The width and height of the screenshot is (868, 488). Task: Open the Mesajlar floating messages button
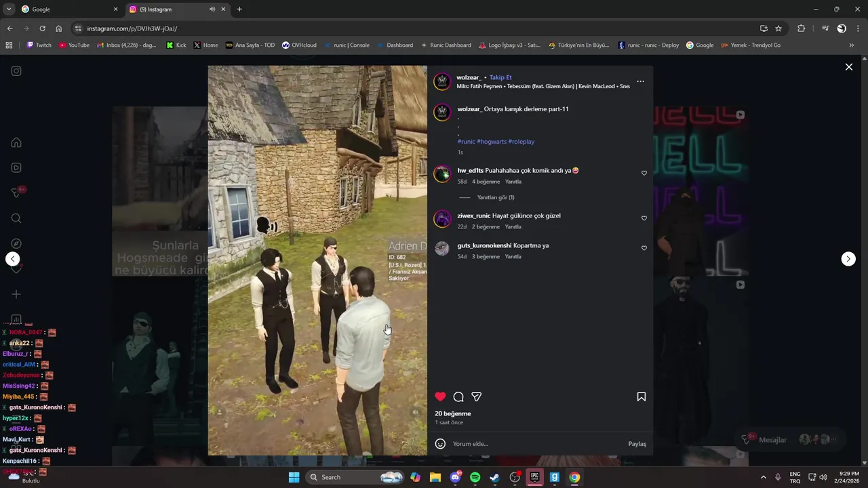tap(791, 440)
